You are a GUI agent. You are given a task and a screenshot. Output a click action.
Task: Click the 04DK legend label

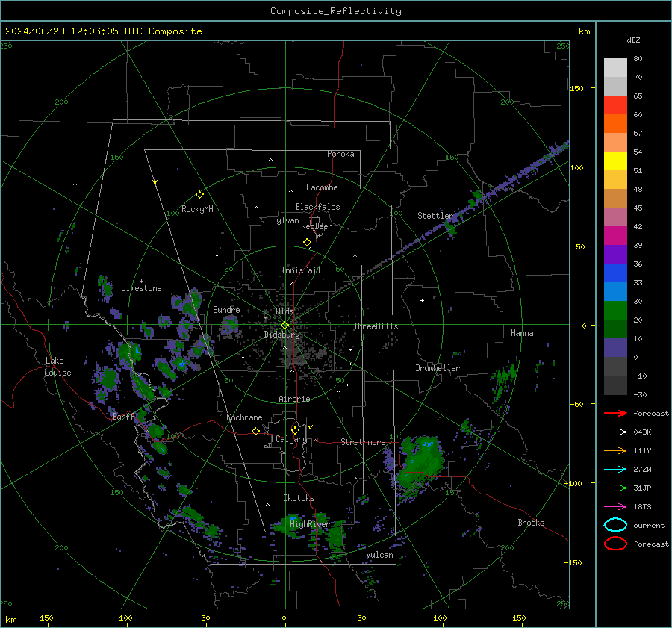(642, 432)
